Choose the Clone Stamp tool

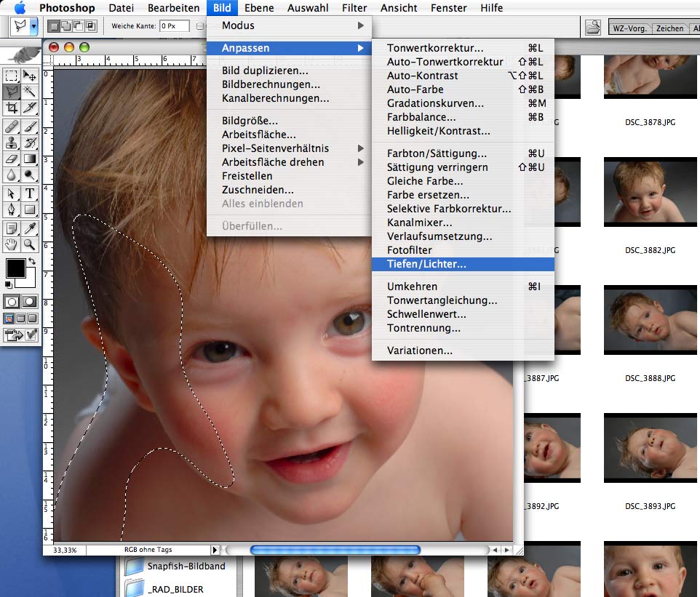point(12,142)
